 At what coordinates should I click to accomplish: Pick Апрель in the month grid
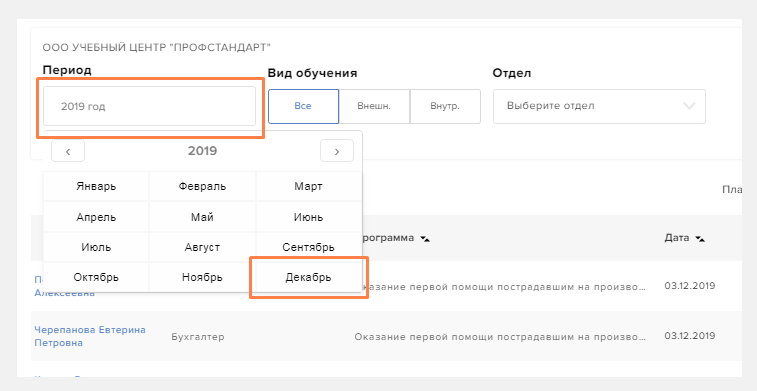coord(96,217)
